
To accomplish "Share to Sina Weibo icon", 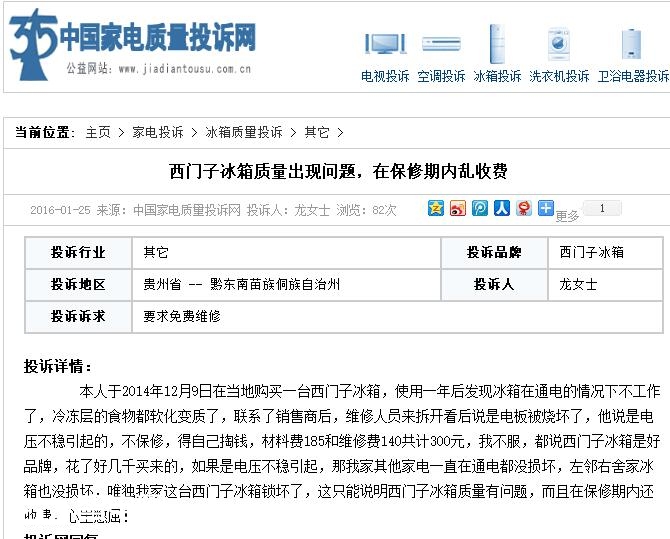I will (x=458, y=208).
